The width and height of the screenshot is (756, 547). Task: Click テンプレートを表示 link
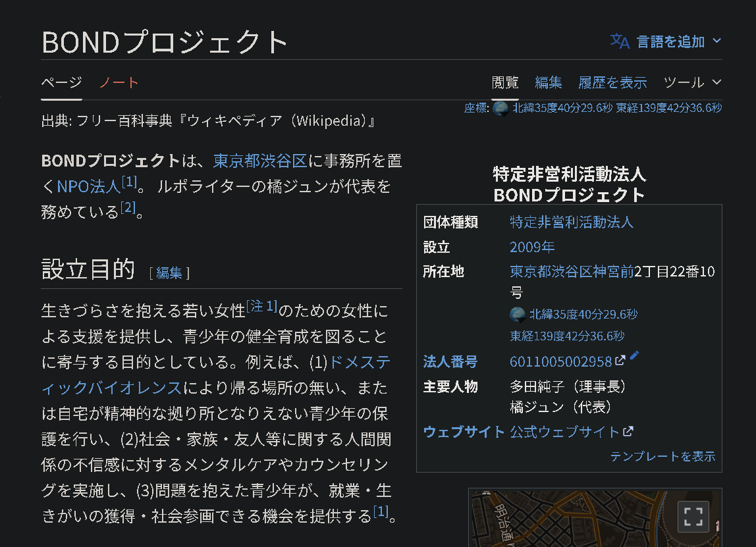[x=662, y=456]
